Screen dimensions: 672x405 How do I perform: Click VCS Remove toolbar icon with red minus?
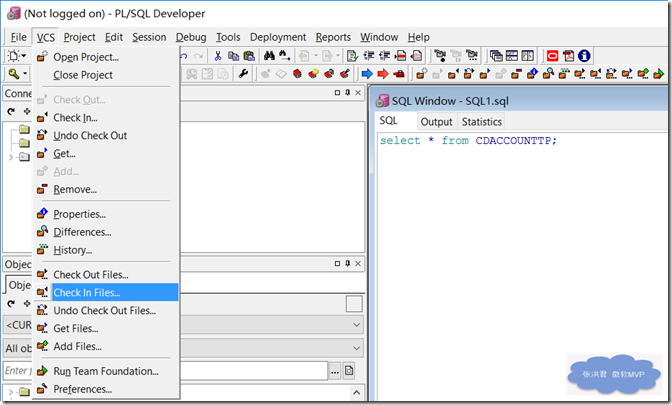pos(516,74)
